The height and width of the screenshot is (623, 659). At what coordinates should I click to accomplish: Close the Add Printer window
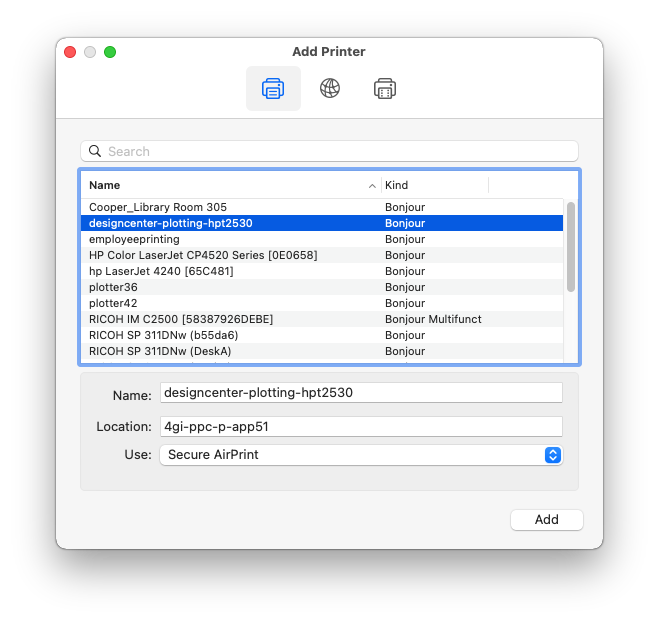70,52
